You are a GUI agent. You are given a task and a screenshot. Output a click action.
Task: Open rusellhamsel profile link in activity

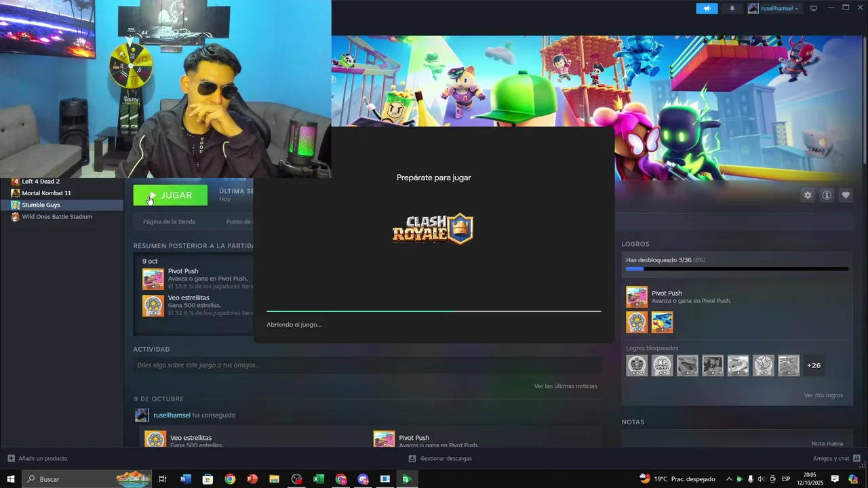pos(172,415)
